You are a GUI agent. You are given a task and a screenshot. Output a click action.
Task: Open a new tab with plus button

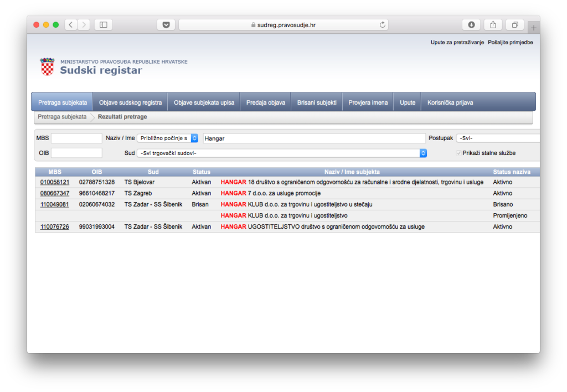pos(534,28)
